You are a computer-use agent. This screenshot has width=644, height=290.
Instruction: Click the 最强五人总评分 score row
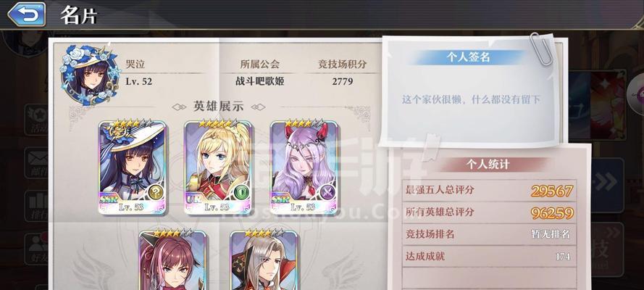click(x=489, y=190)
